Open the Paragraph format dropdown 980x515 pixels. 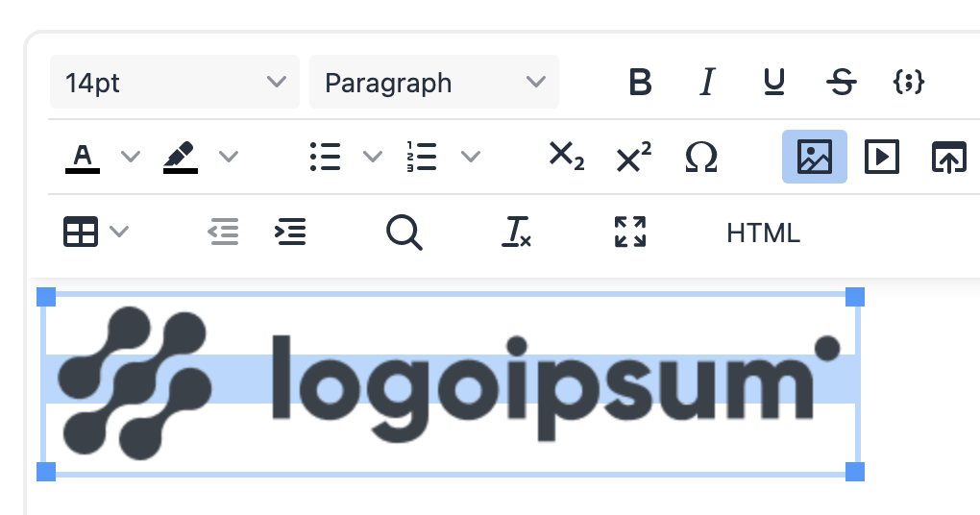434,83
